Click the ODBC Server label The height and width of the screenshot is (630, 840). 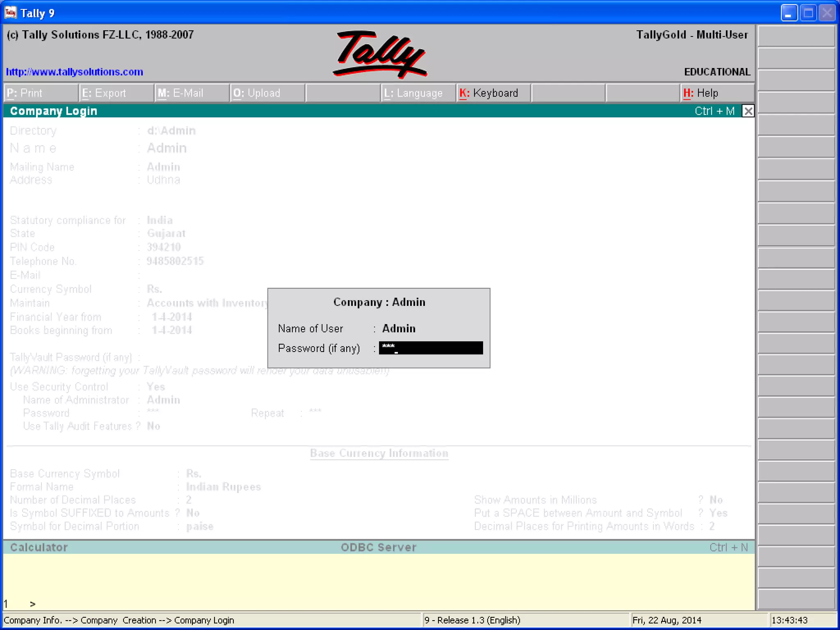[x=378, y=547]
